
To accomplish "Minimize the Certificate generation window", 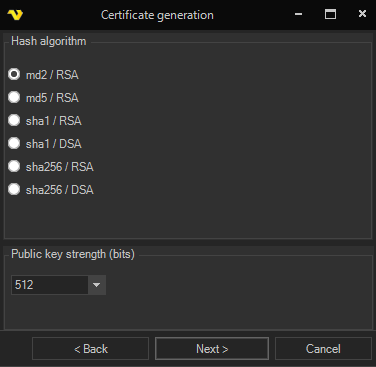I will (298, 14).
